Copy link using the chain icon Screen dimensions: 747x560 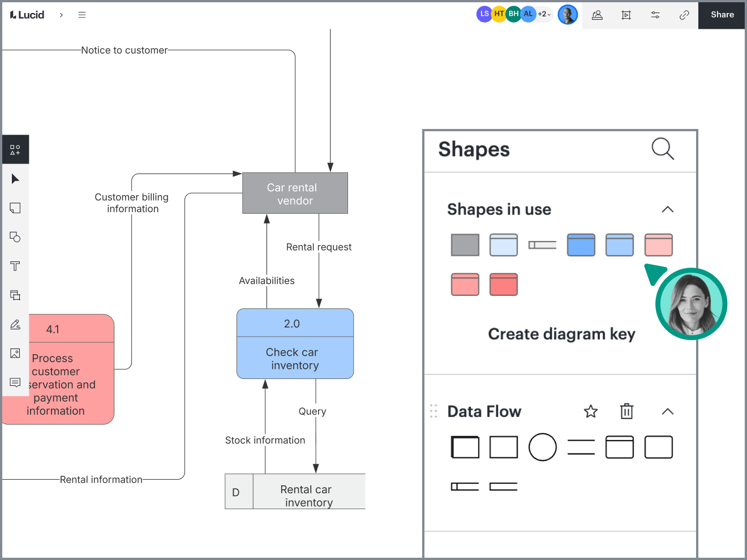click(684, 15)
